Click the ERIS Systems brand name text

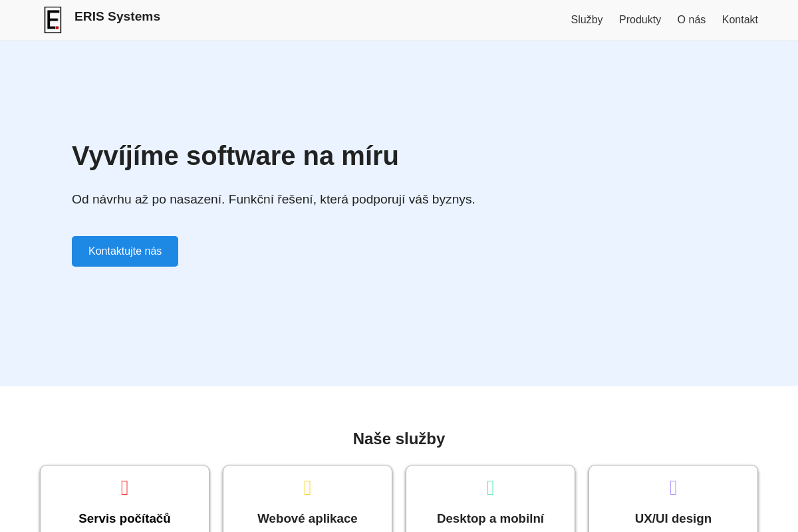coord(117,17)
